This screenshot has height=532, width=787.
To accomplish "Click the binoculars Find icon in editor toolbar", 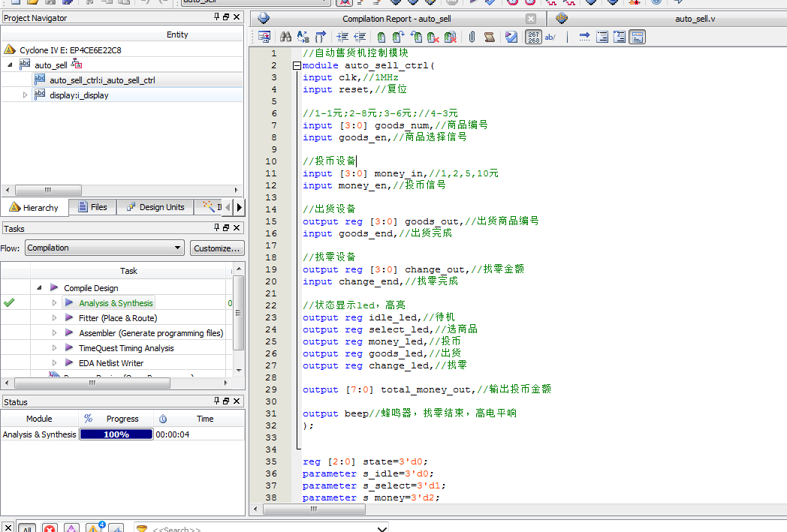I will pos(285,37).
